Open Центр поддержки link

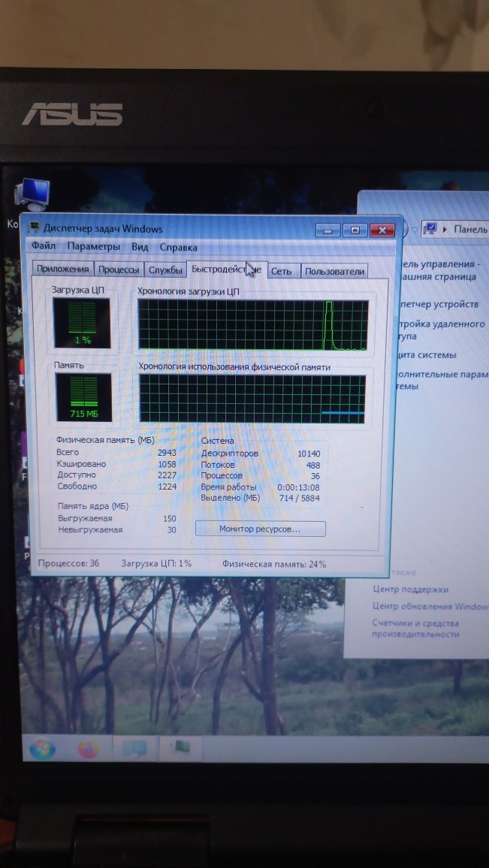pos(410,589)
